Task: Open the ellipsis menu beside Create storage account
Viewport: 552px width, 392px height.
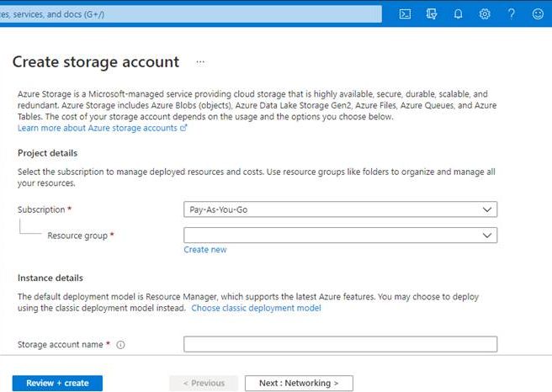Action: pyautogui.click(x=200, y=62)
